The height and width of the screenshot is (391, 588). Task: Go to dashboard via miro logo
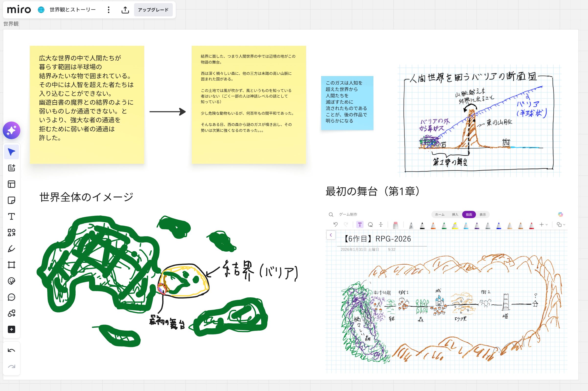[x=19, y=10]
